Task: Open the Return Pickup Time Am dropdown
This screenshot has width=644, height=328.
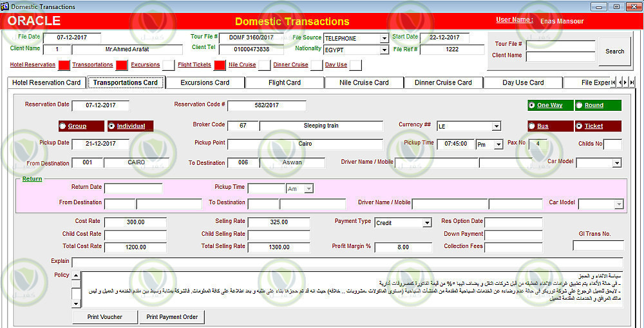Action: 309,189
